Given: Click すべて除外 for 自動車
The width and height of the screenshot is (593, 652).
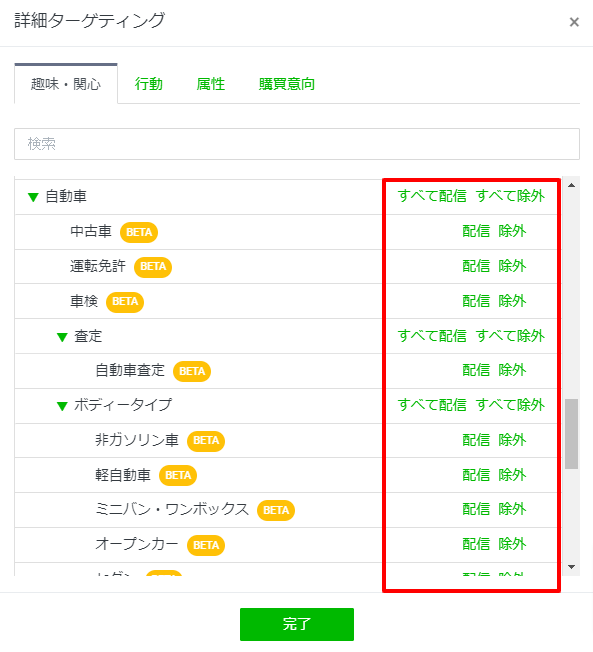Looking at the screenshot, I should [510, 196].
